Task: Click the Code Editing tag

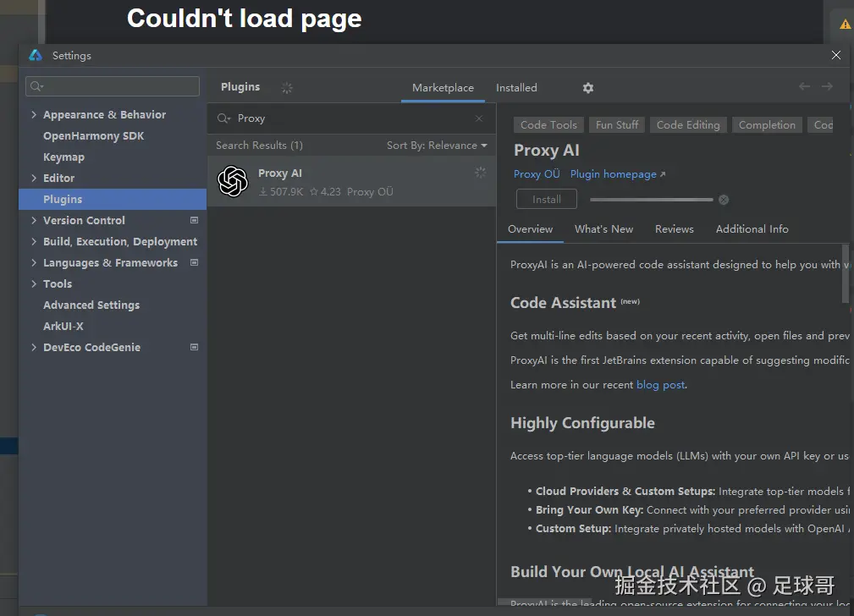Action: 688,125
